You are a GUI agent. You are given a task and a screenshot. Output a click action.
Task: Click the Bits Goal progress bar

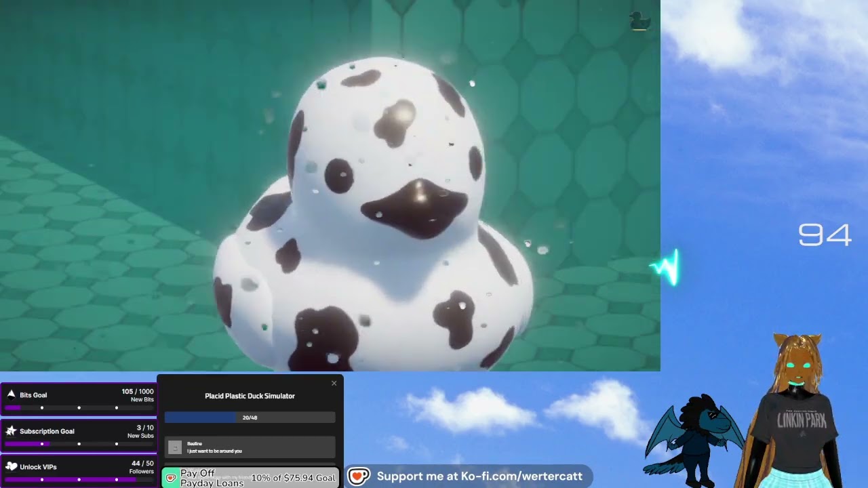point(79,408)
